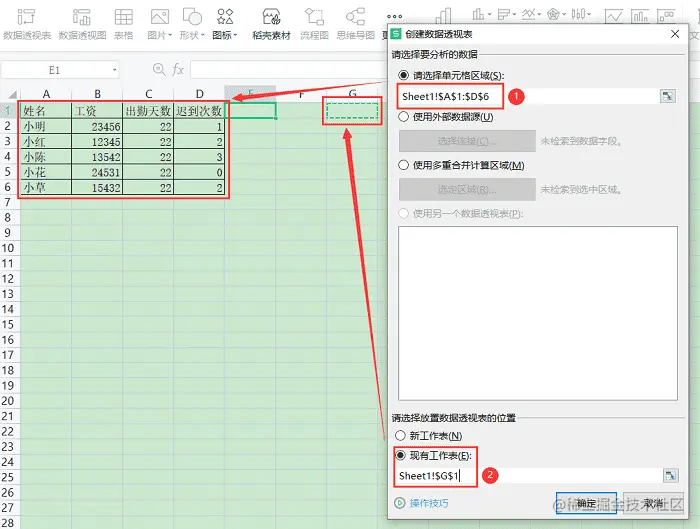Screen dimensions: 700x529
Task: Select column D header
Action: click(x=199, y=94)
